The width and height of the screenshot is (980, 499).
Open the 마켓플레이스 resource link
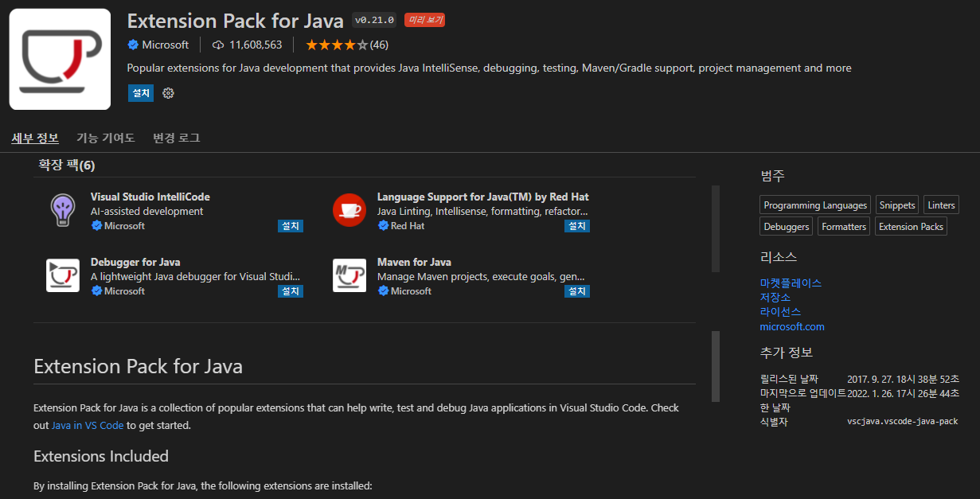coord(791,283)
